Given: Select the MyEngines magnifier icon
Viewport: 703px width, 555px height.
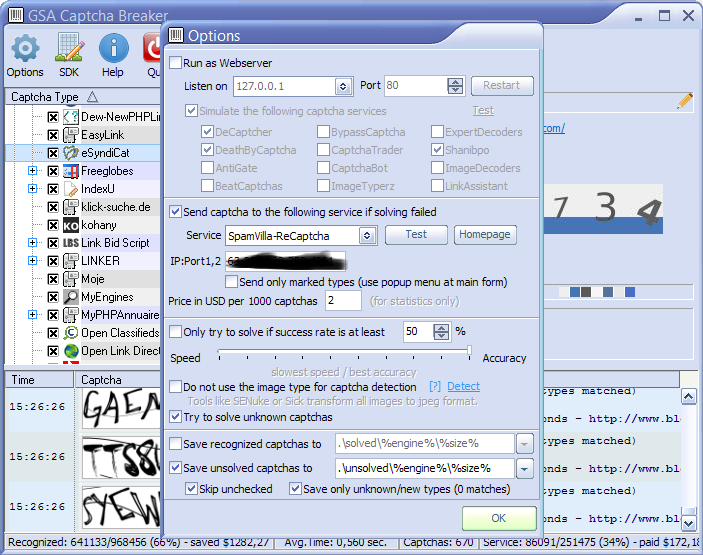Looking at the screenshot, I should pos(71,297).
